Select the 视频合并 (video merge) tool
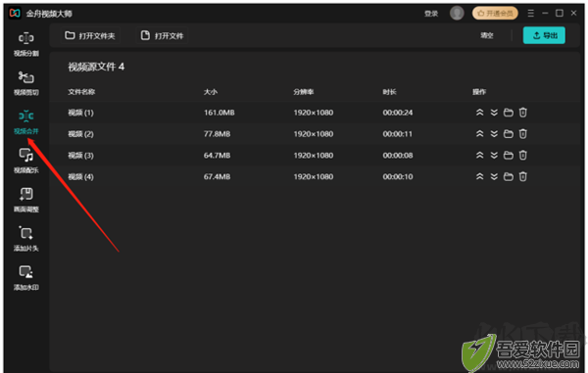The image size is (588, 373). [26, 122]
